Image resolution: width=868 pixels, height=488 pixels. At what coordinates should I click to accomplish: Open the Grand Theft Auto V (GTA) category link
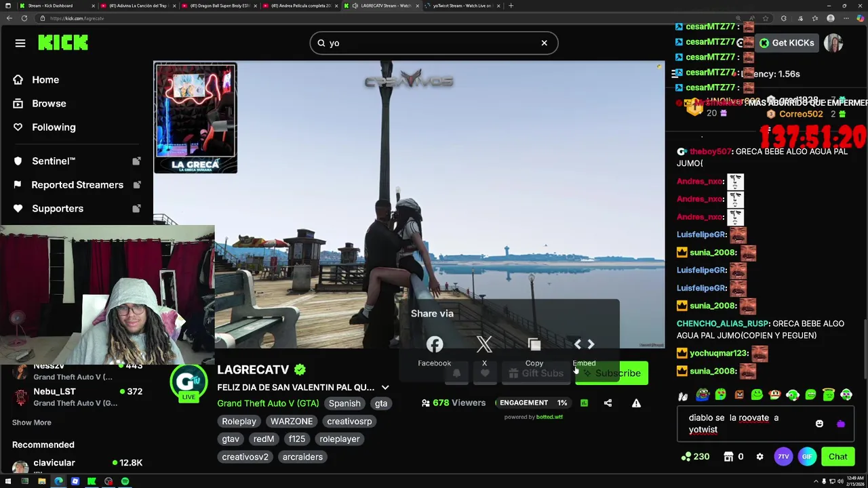tap(268, 403)
